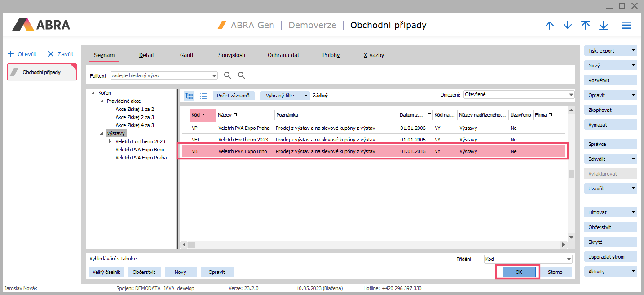Switch to flat list view icon
Image resolution: width=644 pixels, height=295 pixels.
[203, 96]
